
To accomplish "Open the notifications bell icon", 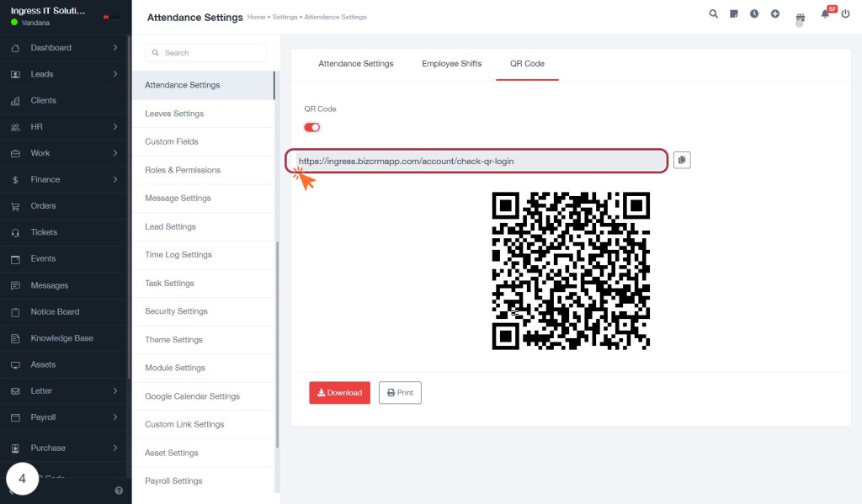I will [825, 13].
